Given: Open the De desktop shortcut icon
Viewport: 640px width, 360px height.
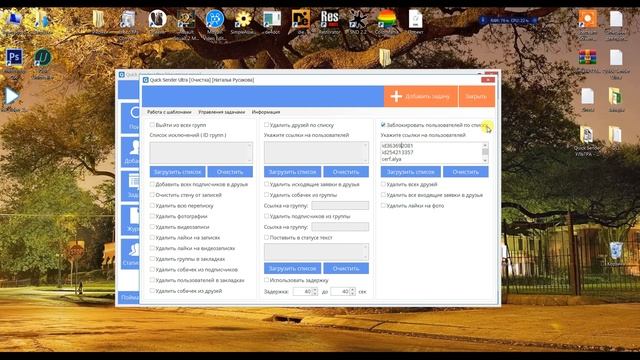Looking at the screenshot, I should click(x=301, y=19).
